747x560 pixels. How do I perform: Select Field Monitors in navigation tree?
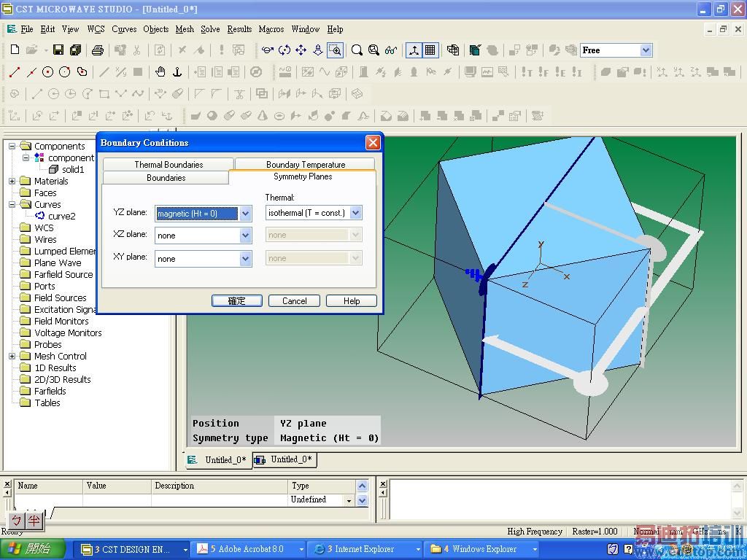[x=61, y=321]
